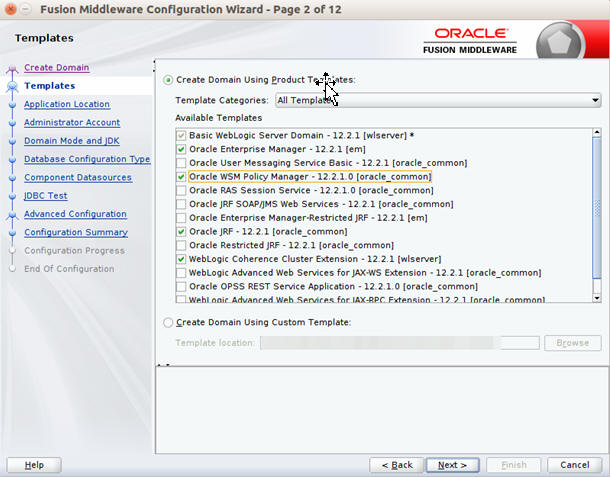Click the Configuration Progress step text
The image size is (610, 477).
point(75,251)
